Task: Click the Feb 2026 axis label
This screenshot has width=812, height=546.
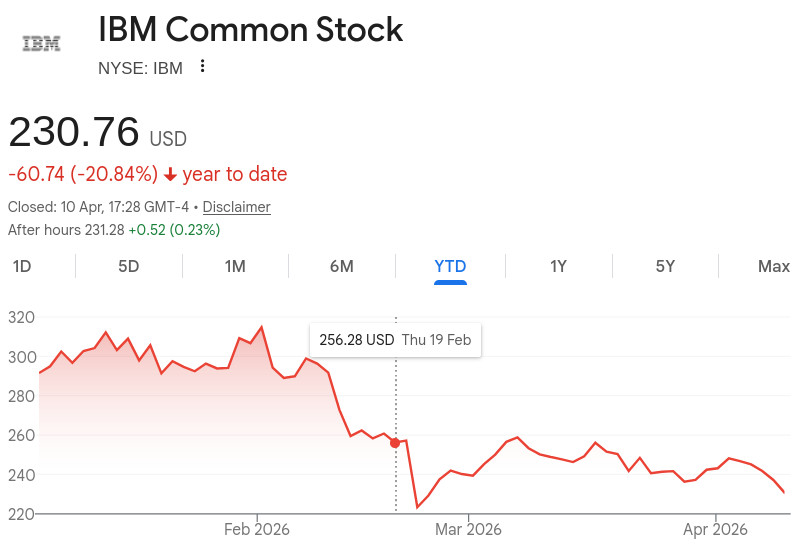Action: coord(257,528)
